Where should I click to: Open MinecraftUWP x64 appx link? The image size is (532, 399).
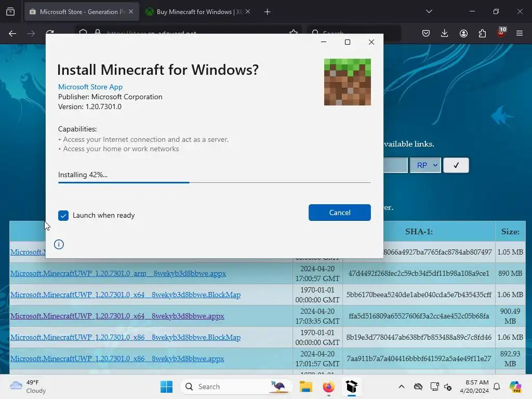[x=117, y=316]
